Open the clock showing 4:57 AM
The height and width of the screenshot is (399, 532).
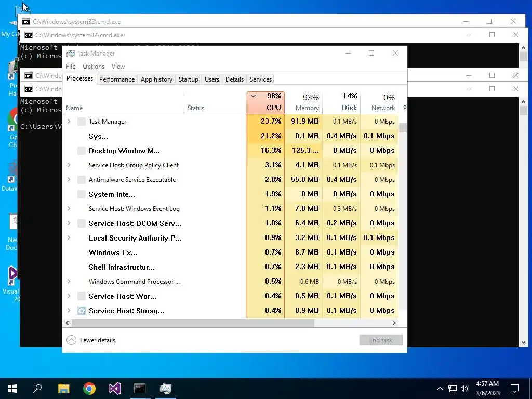tap(487, 389)
